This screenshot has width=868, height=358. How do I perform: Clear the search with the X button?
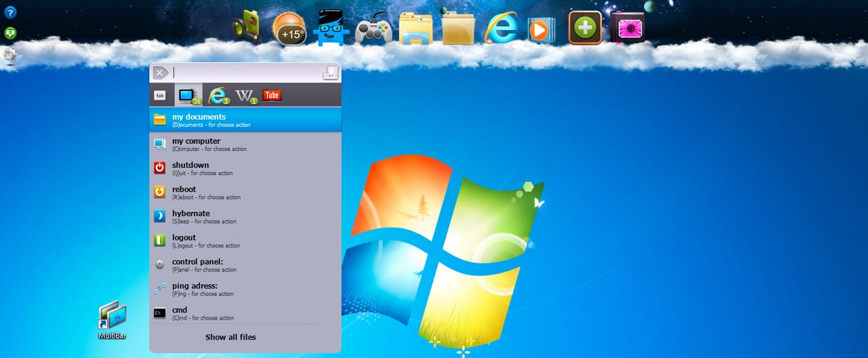(160, 73)
